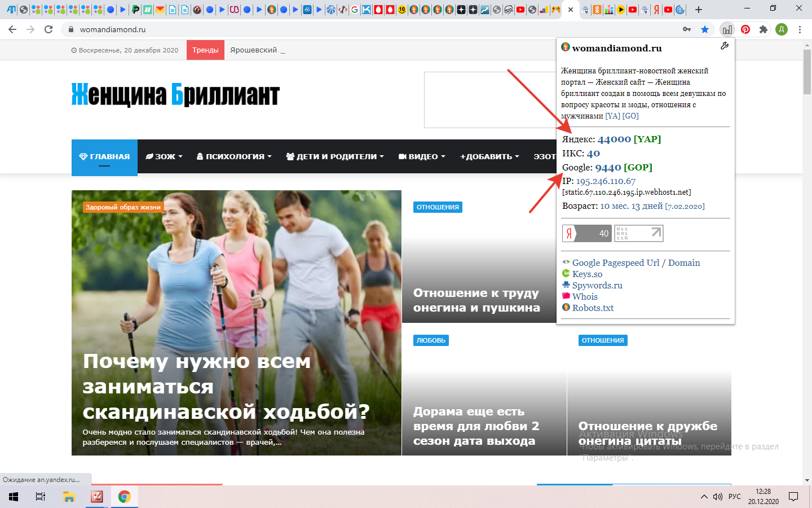Expand the ВИДЕО dropdown menu

[x=422, y=156]
